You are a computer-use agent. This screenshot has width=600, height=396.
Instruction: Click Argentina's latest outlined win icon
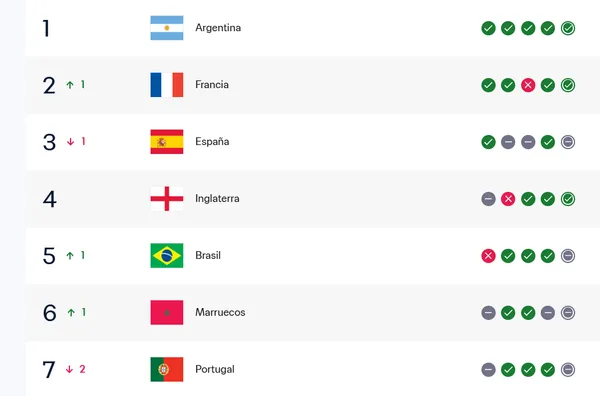568,28
